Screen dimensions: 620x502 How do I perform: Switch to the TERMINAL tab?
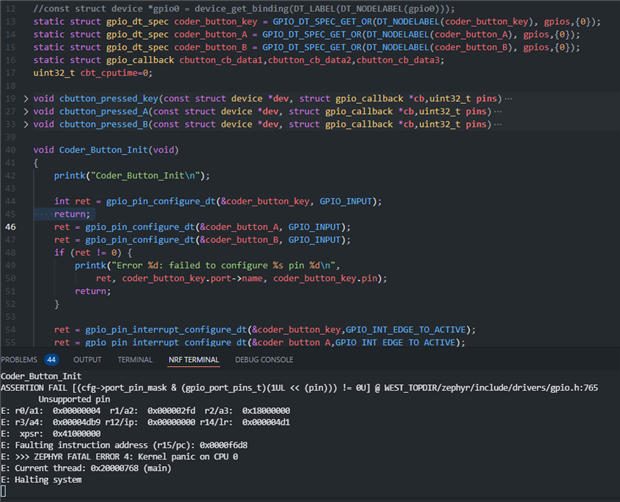point(135,360)
